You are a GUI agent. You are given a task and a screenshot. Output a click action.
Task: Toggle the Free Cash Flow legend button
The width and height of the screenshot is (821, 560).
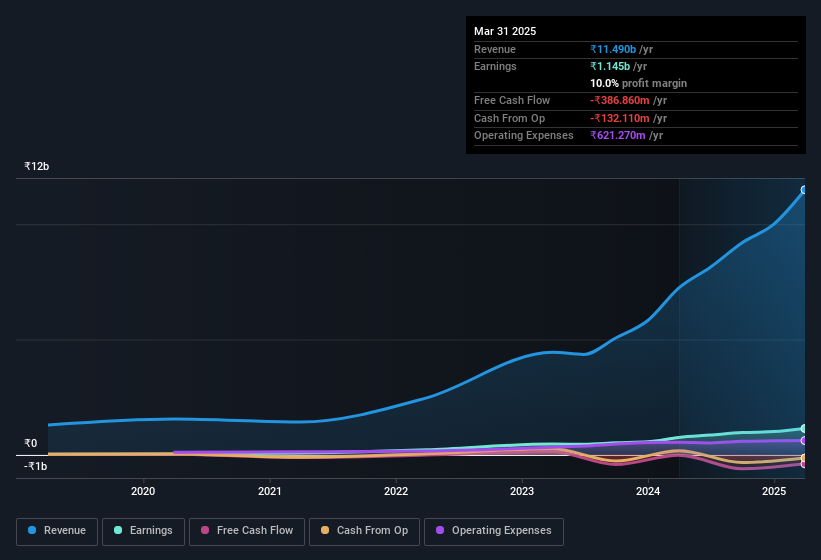(x=247, y=531)
